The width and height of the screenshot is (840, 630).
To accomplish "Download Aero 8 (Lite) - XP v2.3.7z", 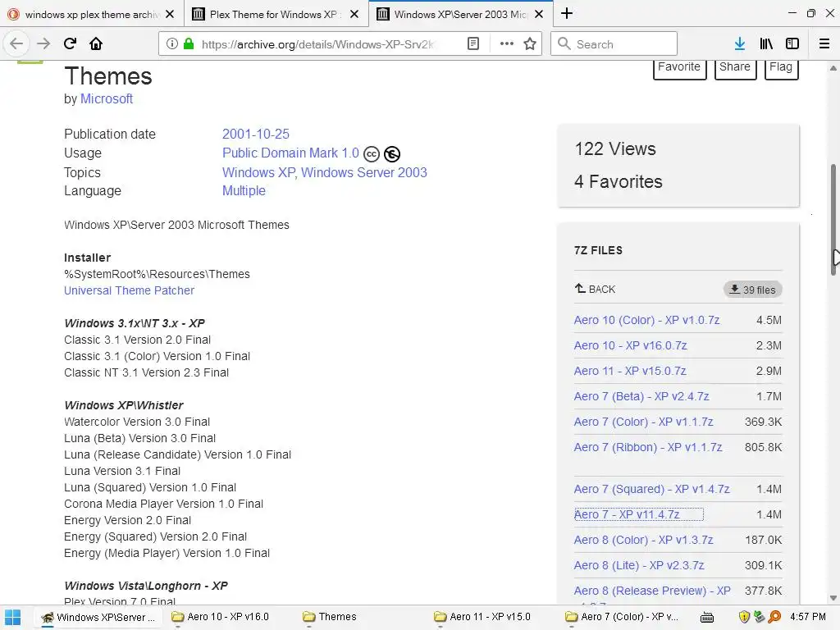I will [639, 565].
